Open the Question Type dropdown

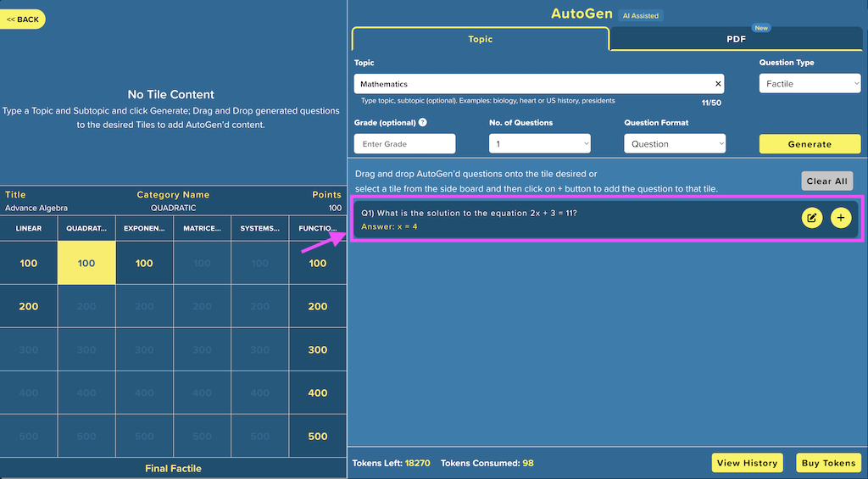(x=810, y=84)
